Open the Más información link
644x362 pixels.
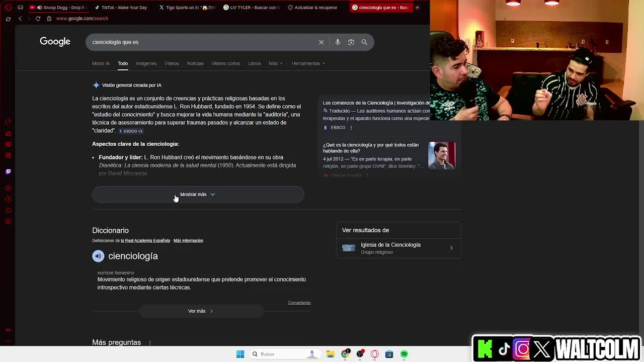point(188,241)
